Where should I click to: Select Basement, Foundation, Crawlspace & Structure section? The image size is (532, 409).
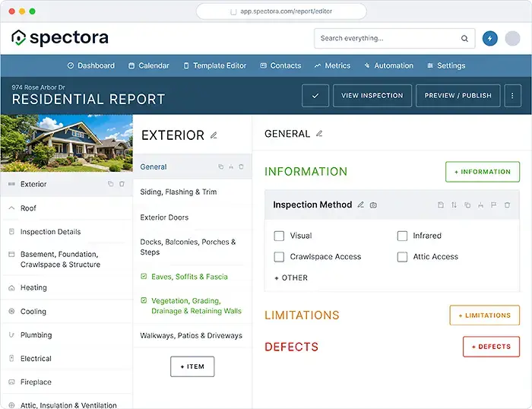[67, 259]
